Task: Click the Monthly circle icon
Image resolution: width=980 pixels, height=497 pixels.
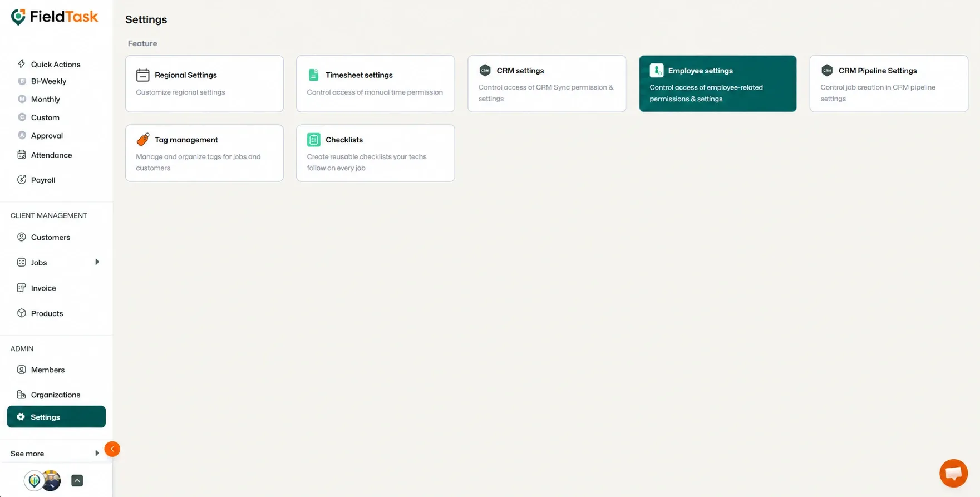Action: pyautogui.click(x=22, y=99)
